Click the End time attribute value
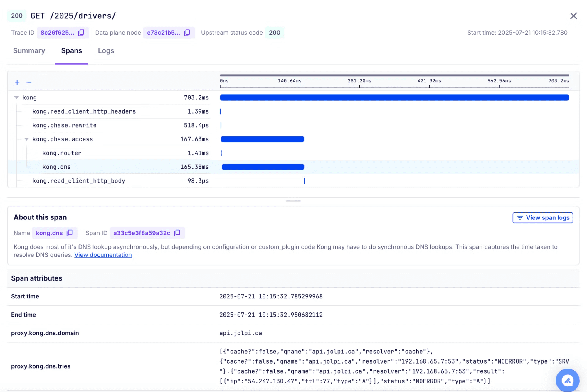The width and height of the screenshot is (587, 392). click(x=271, y=315)
